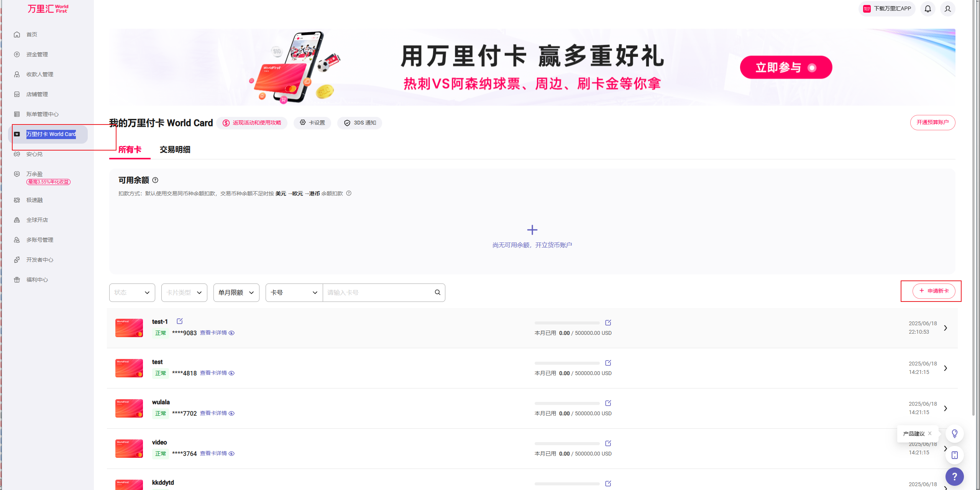Click the test-1 card thumbnail
Image resolution: width=980 pixels, height=490 pixels.
[129, 328]
